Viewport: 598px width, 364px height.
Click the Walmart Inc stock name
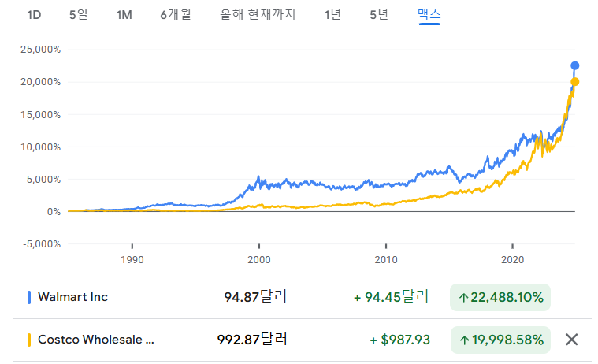click(72, 297)
